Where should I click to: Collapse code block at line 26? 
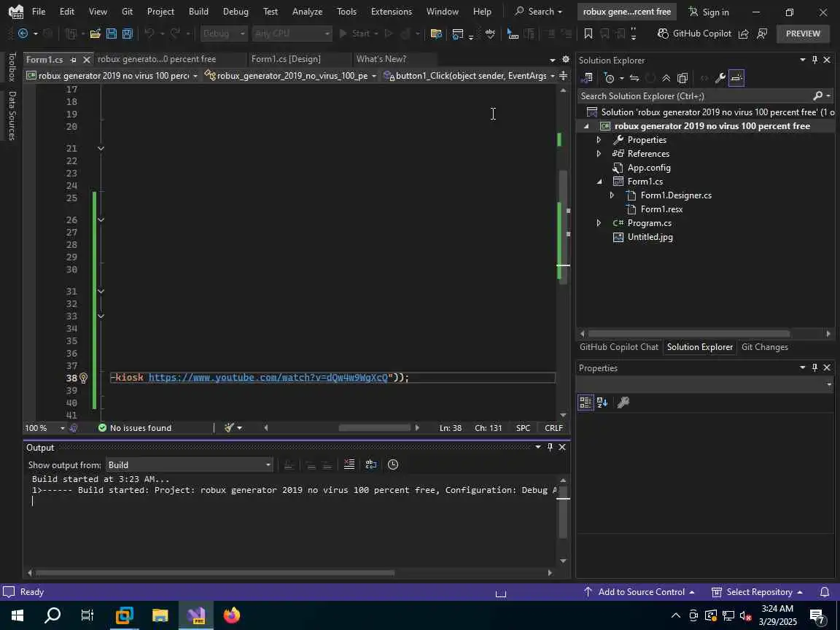pos(101,219)
